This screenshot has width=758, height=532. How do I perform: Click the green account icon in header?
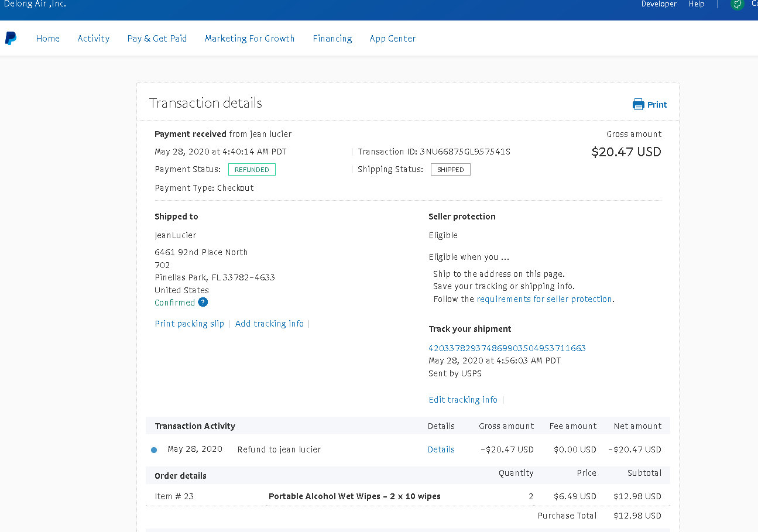tap(737, 5)
